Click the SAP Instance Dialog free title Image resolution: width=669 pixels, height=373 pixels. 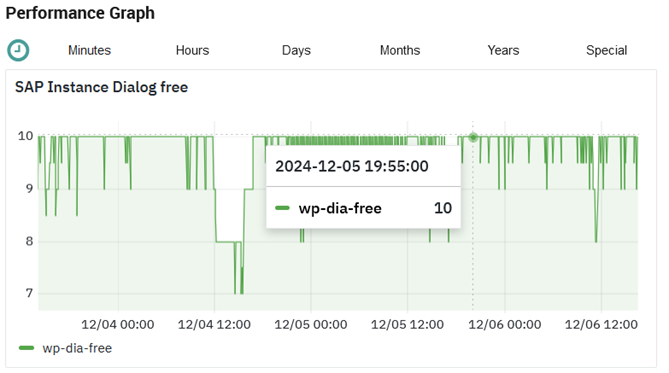(x=102, y=87)
